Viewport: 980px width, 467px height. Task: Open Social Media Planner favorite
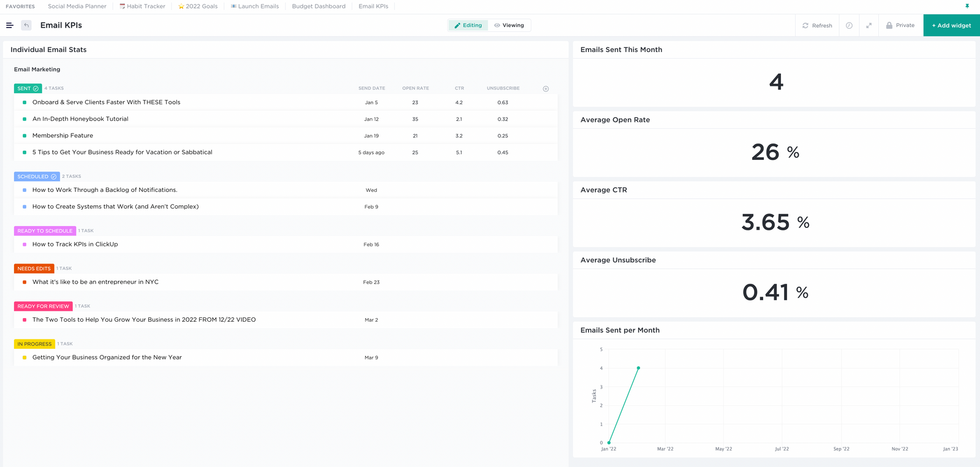coord(77,6)
